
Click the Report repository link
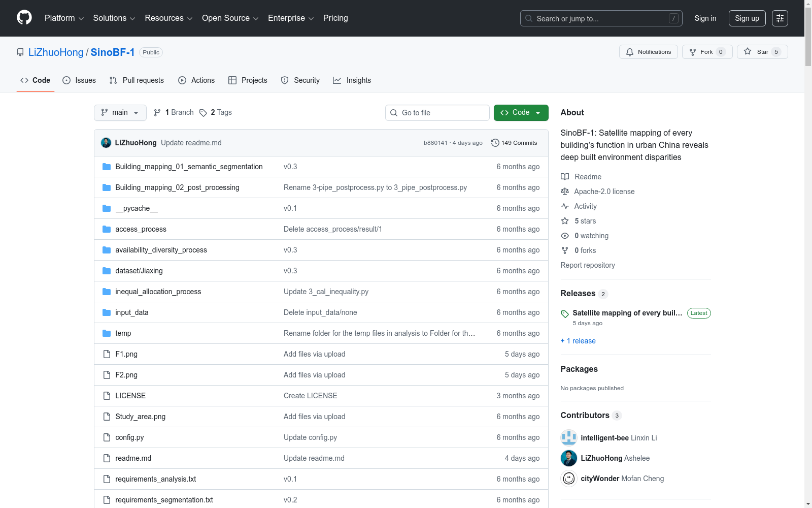[x=588, y=265]
